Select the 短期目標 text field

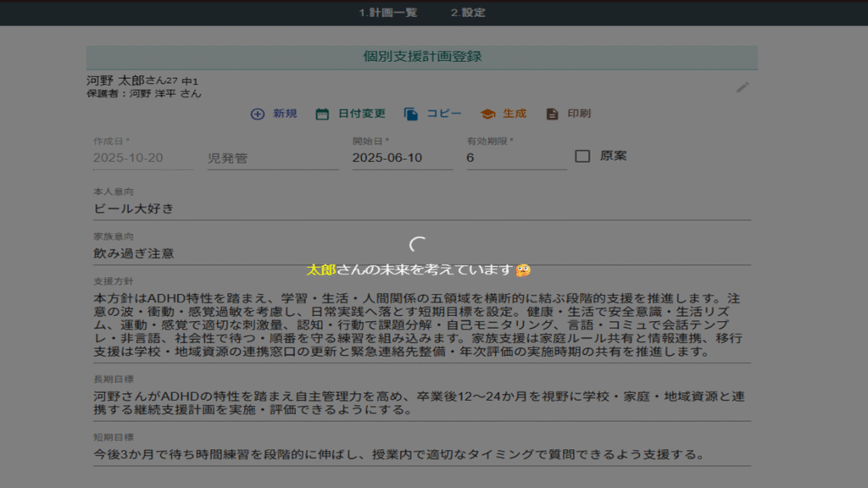pos(421,454)
